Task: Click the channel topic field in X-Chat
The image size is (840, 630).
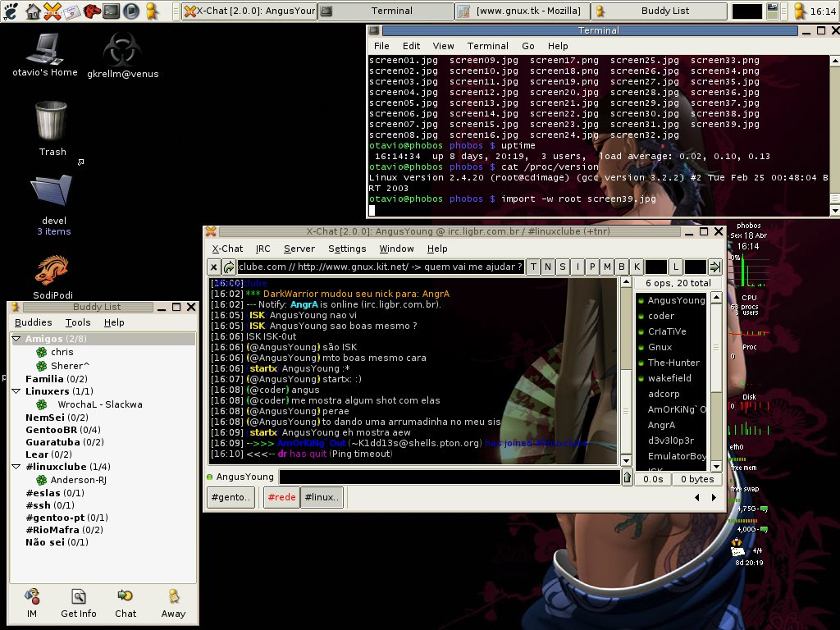Action: coord(381,267)
